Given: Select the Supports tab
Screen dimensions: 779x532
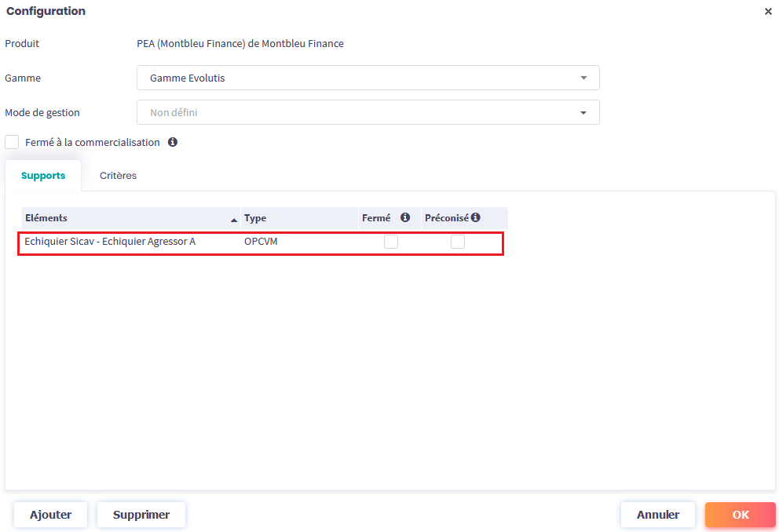Looking at the screenshot, I should pos(43,176).
